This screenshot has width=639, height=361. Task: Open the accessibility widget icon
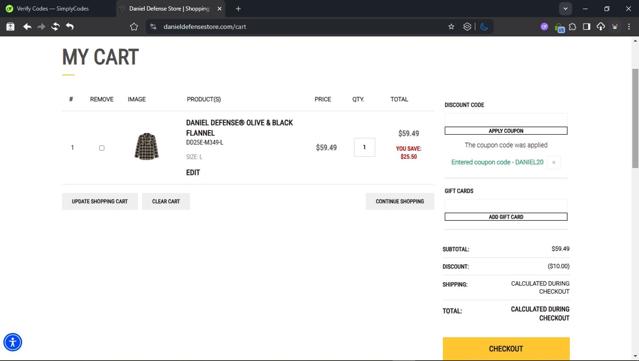pos(13,342)
